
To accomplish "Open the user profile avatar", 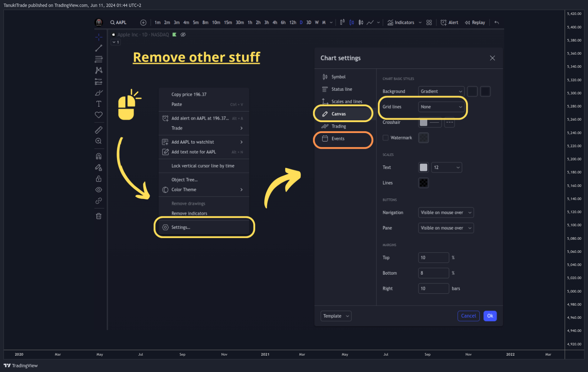I will tap(99, 23).
